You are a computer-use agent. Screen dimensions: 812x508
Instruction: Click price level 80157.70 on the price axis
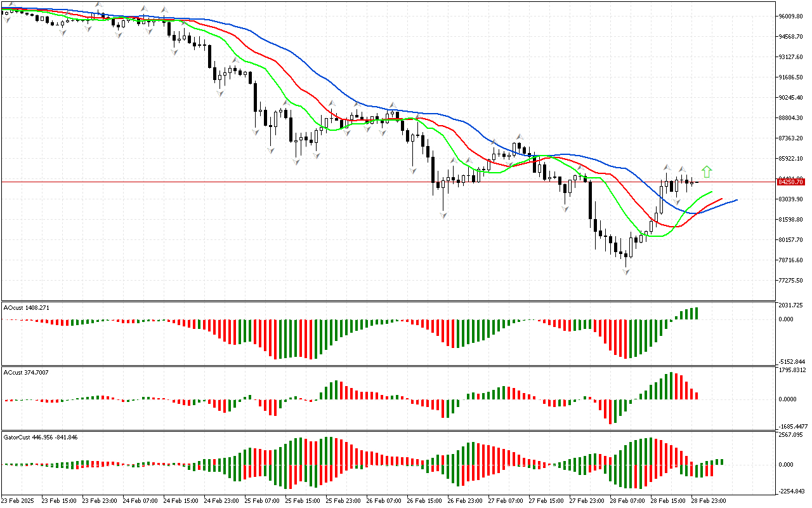(790, 240)
